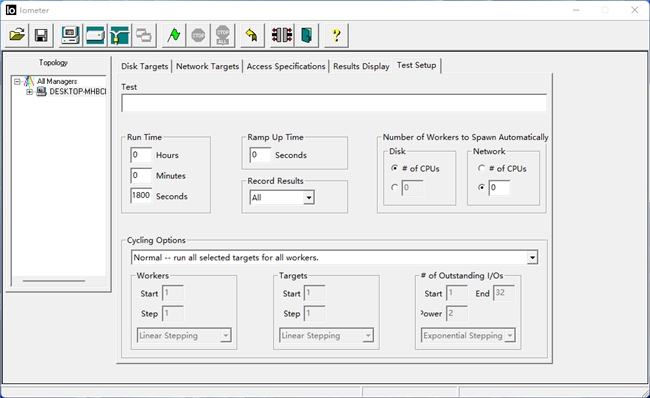Switch to the Access Specifications tab

point(286,66)
